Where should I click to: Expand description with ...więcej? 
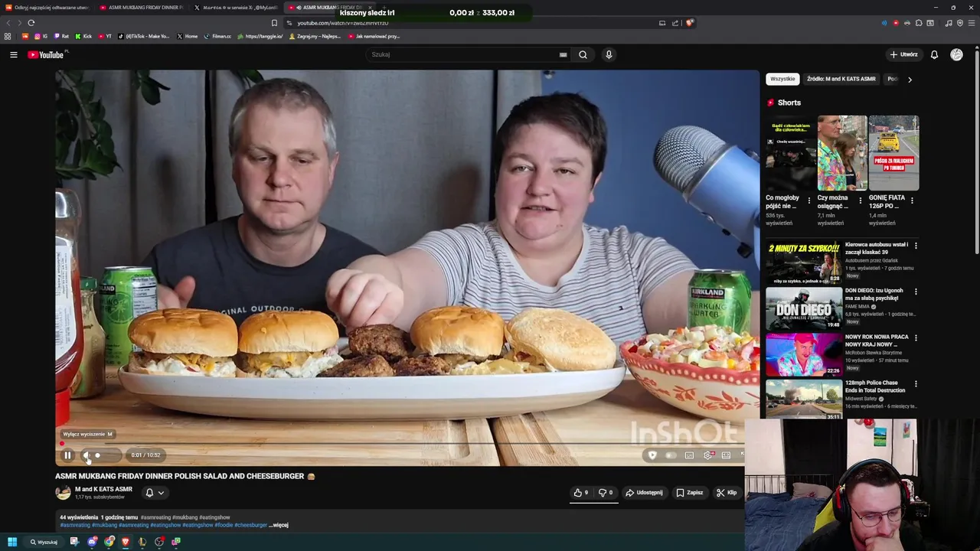tap(279, 525)
